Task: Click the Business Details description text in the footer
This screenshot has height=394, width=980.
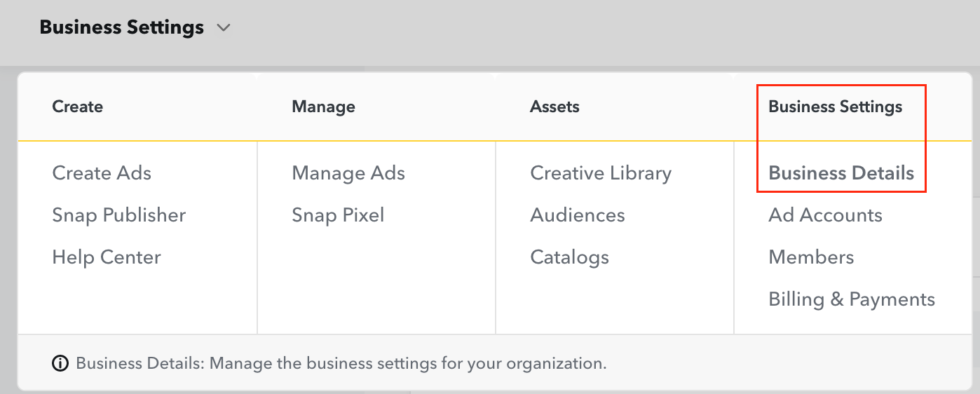Action: [x=341, y=364]
